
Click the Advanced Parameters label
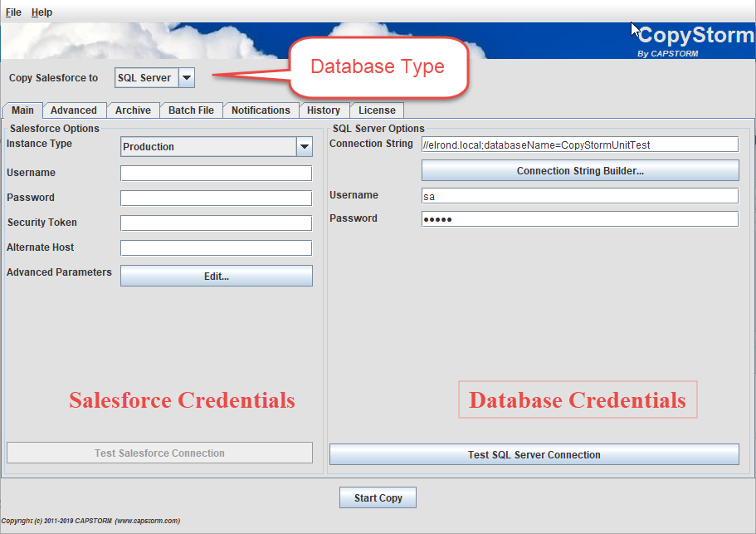coord(59,272)
